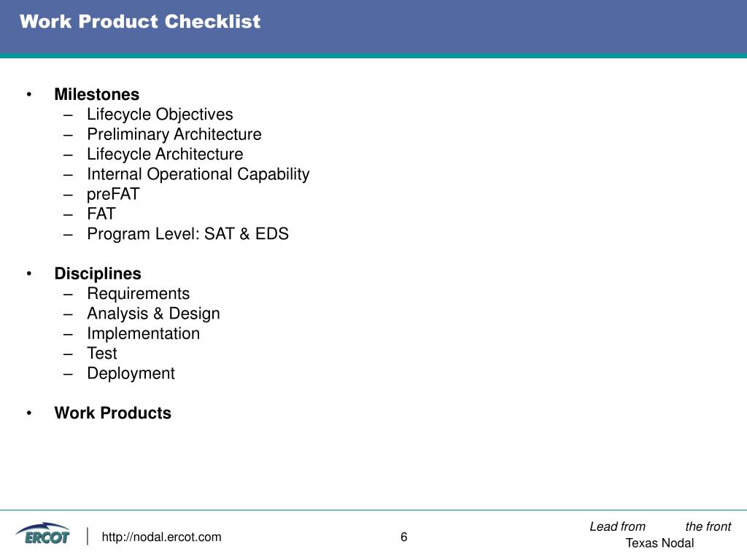Select Internal Operational Capability text
Viewport: 747px width, 560px height.
(x=198, y=174)
